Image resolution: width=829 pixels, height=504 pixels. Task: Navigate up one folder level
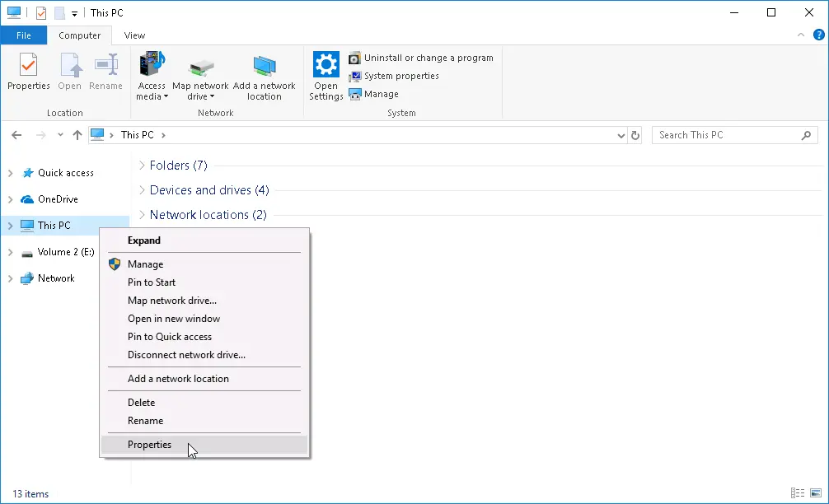click(x=77, y=134)
